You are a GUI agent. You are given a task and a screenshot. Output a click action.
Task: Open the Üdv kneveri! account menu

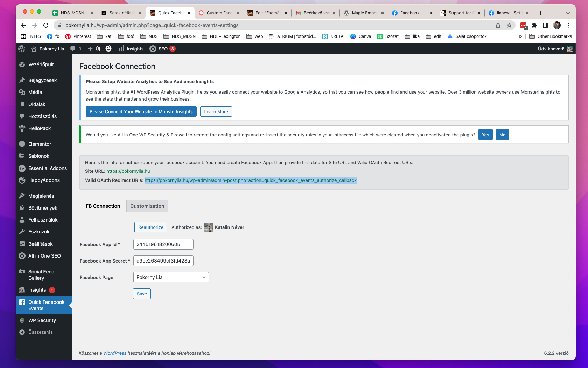point(555,49)
